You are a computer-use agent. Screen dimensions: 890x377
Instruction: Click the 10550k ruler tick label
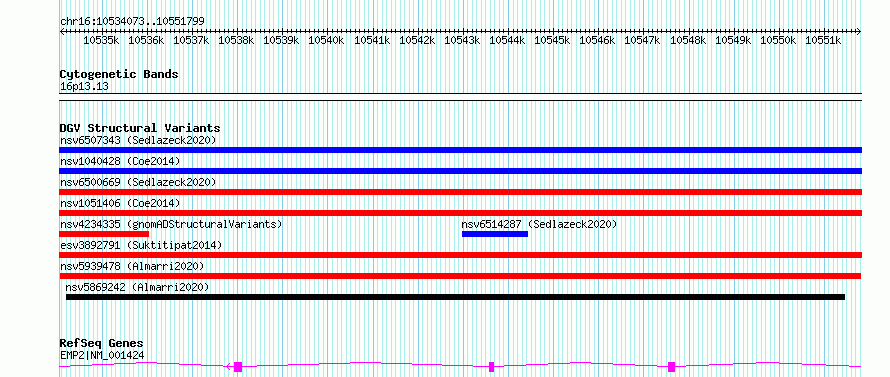tap(778, 40)
